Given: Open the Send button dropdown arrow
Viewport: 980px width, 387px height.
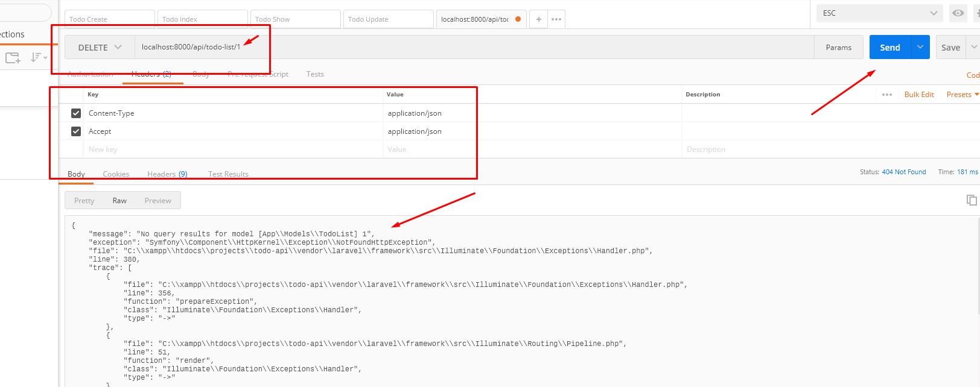Looking at the screenshot, I should pyautogui.click(x=920, y=47).
